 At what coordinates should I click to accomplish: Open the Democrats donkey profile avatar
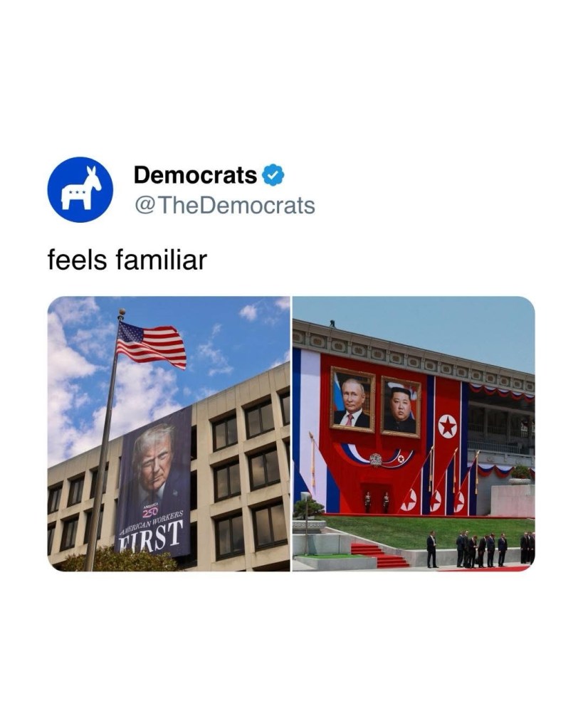[80, 189]
